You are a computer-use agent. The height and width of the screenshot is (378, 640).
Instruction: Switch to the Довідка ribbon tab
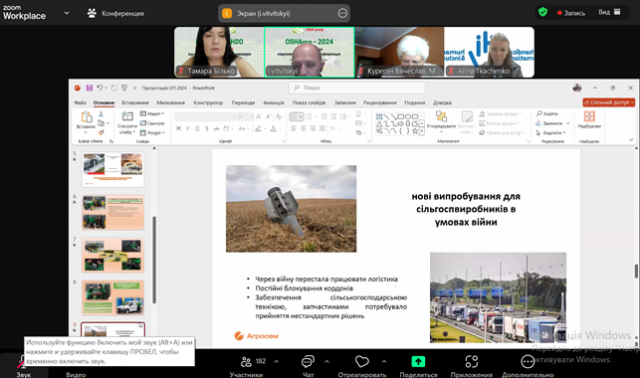tap(442, 102)
